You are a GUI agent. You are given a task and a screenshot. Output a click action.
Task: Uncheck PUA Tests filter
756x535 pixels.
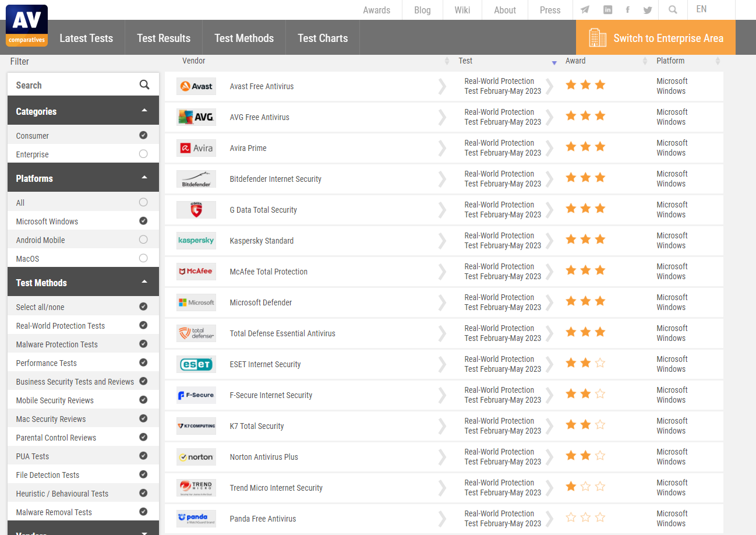[x=143, y=456]
